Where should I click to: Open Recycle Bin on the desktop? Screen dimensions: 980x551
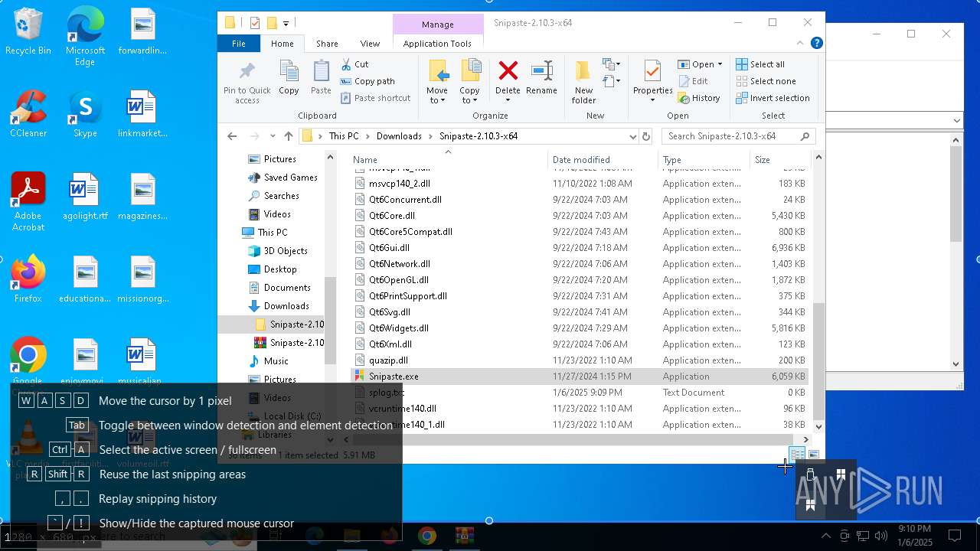tap(28, 32)
